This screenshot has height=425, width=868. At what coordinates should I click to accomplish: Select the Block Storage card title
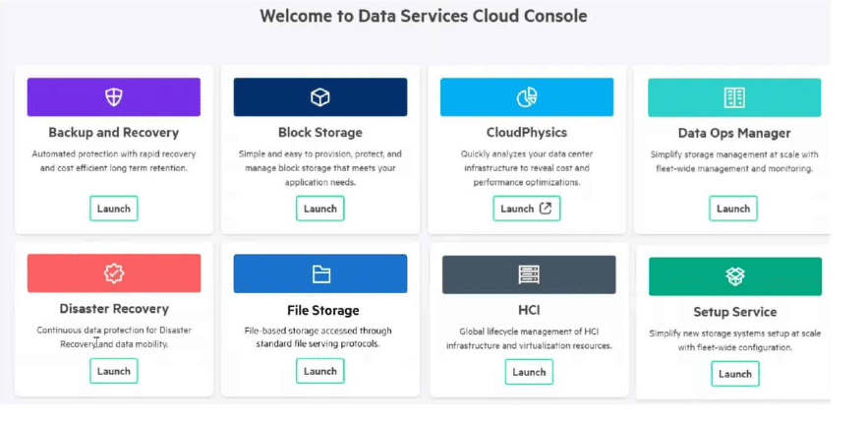pos(319,133)
